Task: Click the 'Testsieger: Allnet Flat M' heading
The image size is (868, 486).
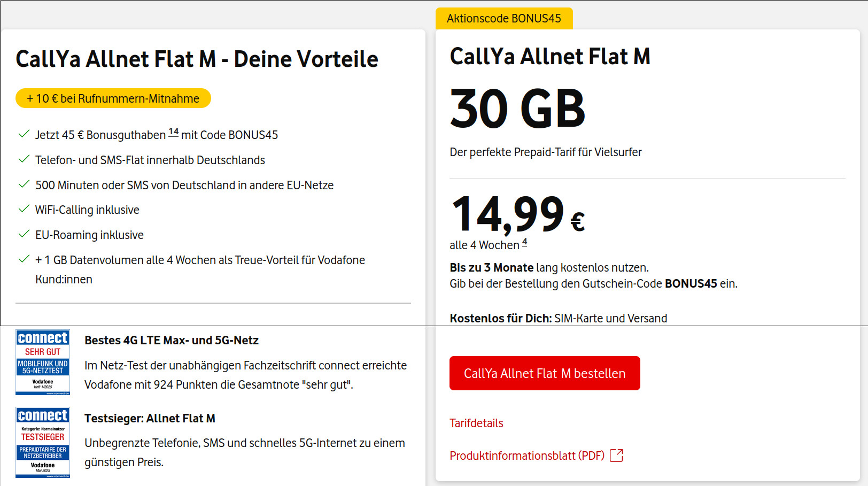Action: point(150,419)
